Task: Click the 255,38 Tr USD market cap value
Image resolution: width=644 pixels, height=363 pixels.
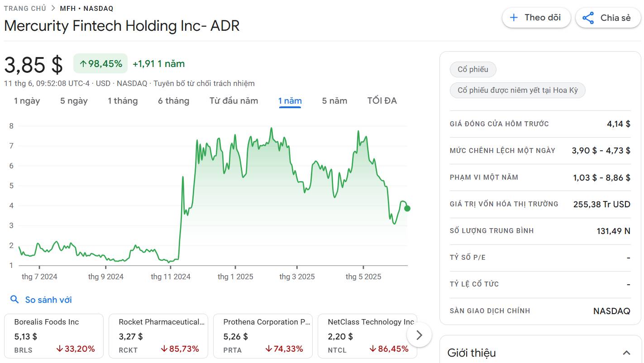Action: click(601, 204)
